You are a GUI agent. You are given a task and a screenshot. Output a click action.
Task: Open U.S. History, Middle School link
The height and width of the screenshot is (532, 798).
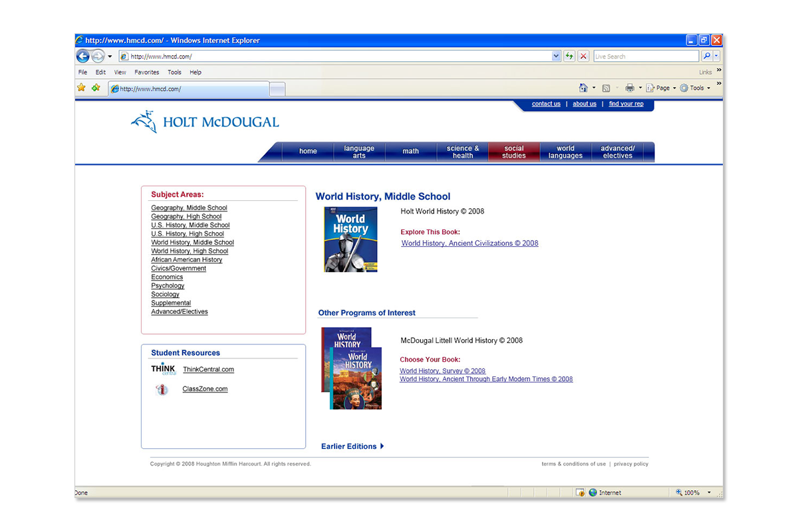[x=190, y=225]
